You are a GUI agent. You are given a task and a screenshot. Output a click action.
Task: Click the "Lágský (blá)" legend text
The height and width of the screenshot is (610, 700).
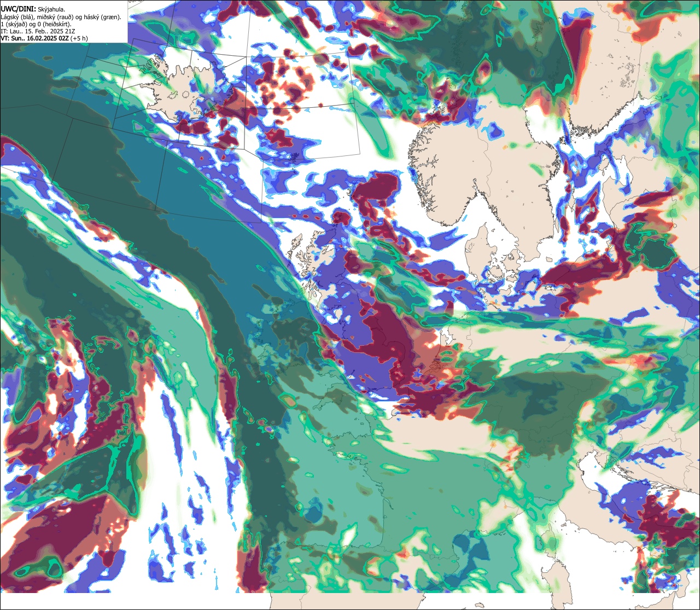click(x=17, y=18)
